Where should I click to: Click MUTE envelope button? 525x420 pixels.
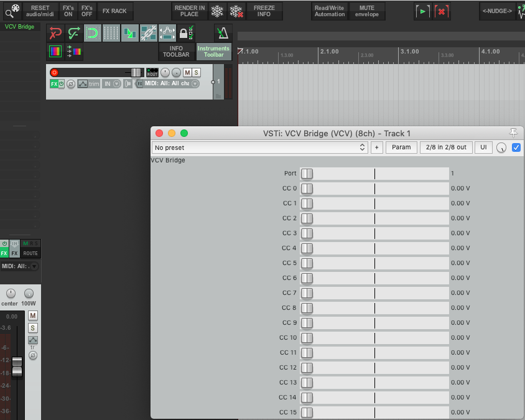click(x=367, y=11)
